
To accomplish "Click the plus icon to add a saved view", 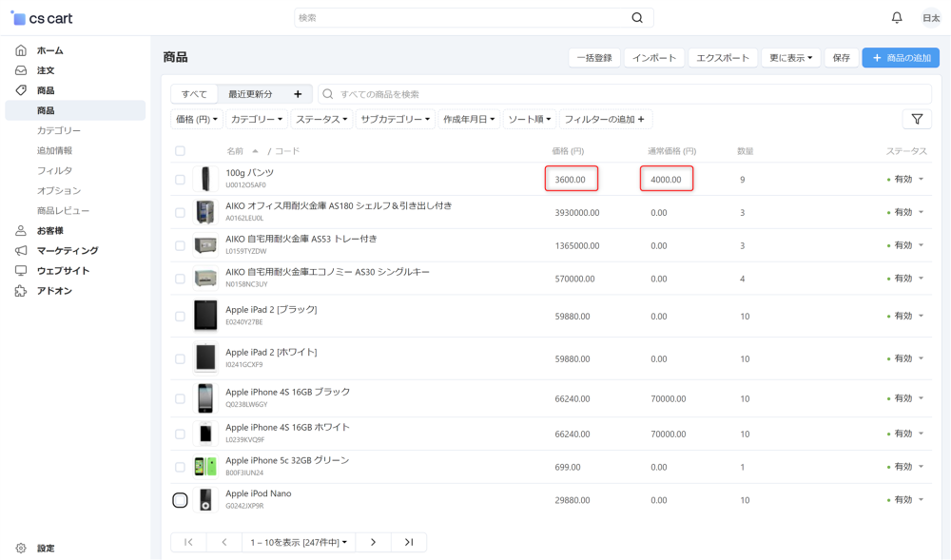I will tap(297, 94).
